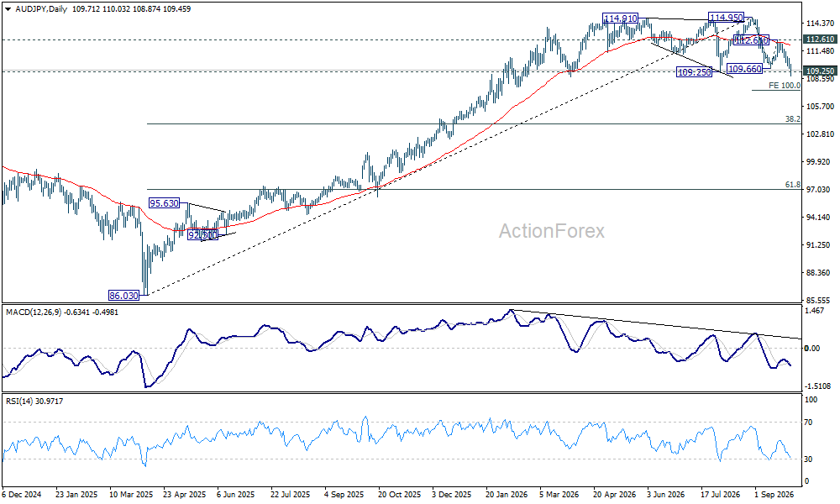Select the AUDJPY,Daily chart title

(x=40, y=9)
